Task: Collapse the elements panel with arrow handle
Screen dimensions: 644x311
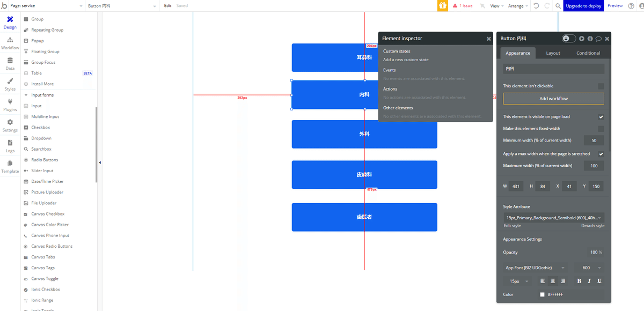Action: (x=100, y=162)
